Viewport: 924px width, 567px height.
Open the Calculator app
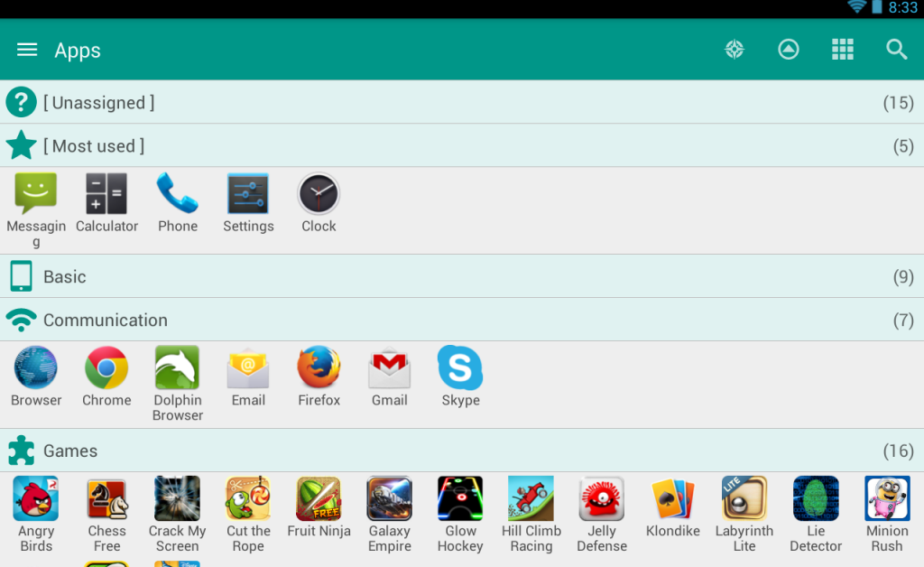point(106,203)
